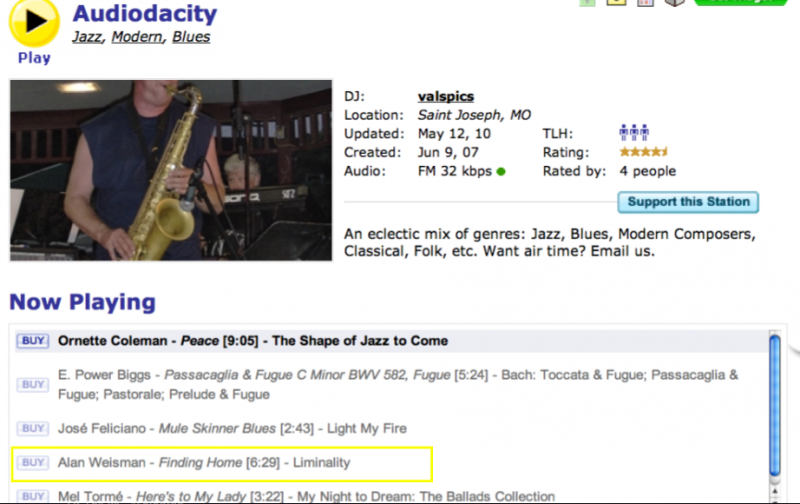Click the green audio status dot
The height and width of the screenshot is (504, 800).
click(x=501, y=172)
